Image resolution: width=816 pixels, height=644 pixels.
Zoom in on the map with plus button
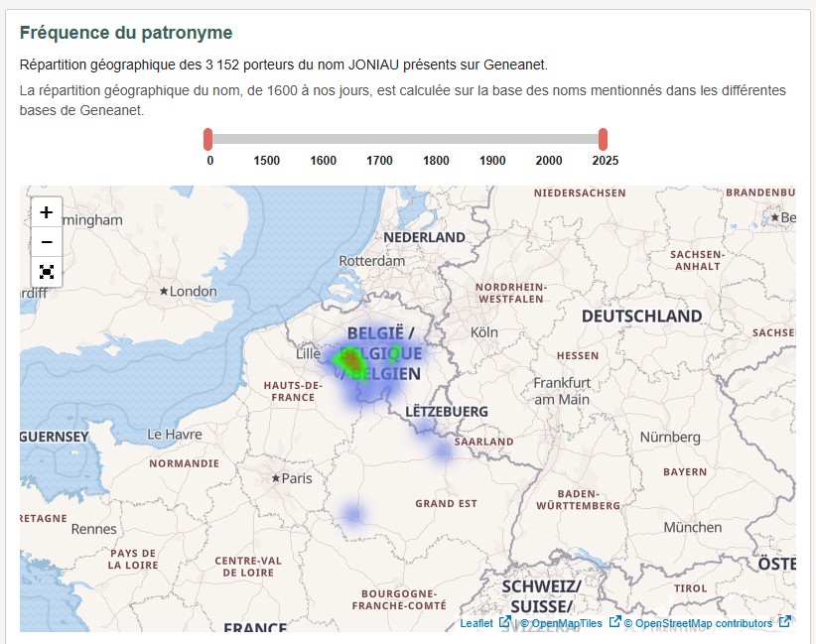point(46,212)
